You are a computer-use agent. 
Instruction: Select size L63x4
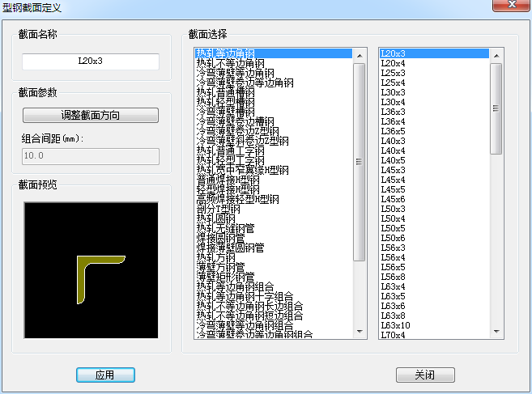(x=434, y=287)
